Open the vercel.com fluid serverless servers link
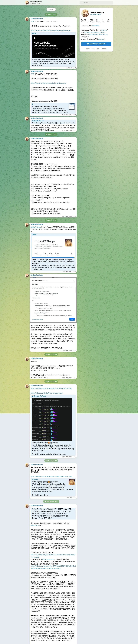 [51, 30]
